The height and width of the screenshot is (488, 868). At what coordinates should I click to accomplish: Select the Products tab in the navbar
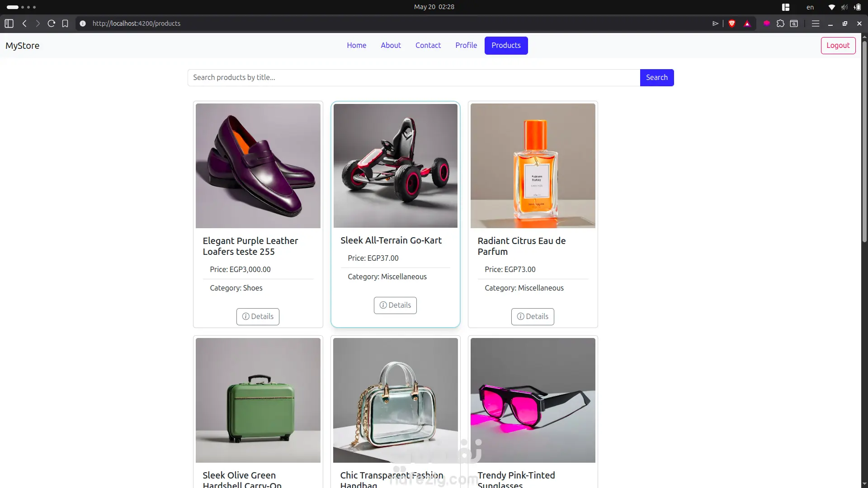(506, 46)
